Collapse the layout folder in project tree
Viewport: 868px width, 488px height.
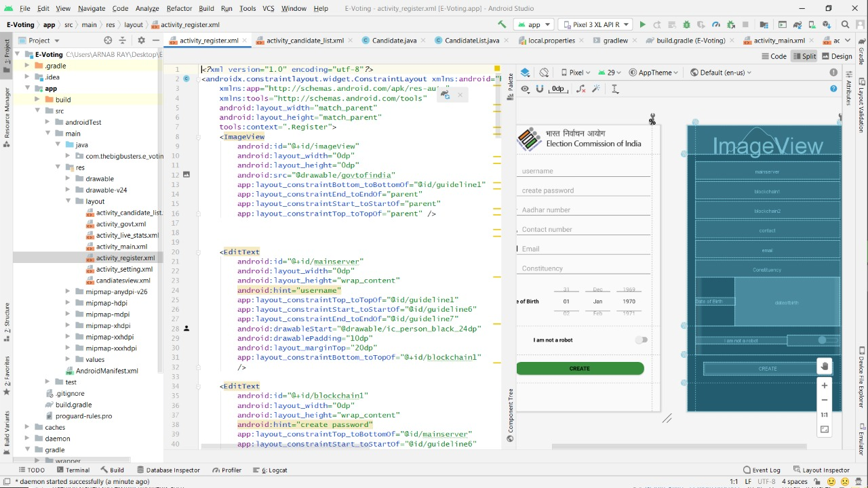click(x=69, y=201)
